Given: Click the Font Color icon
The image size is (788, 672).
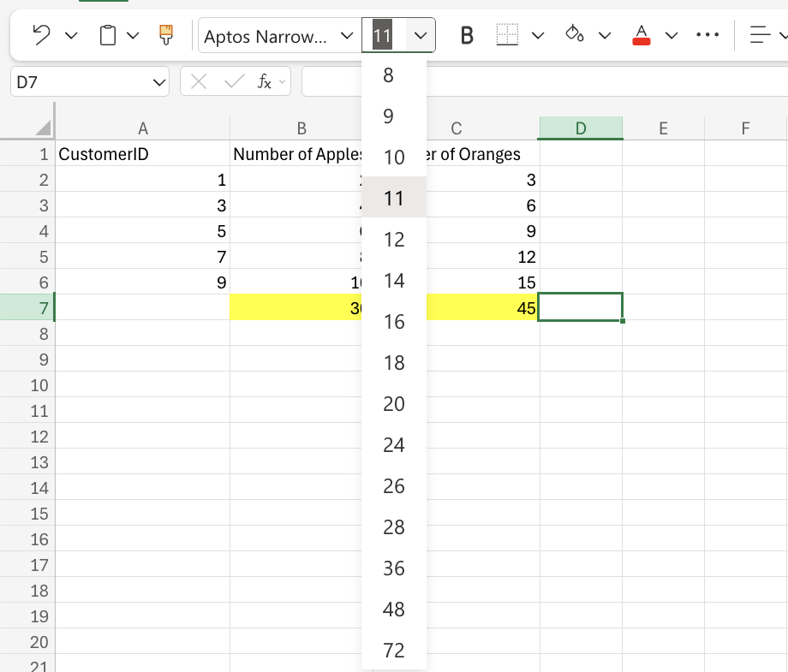Looking at the screenshot, I should click(641, 34).
